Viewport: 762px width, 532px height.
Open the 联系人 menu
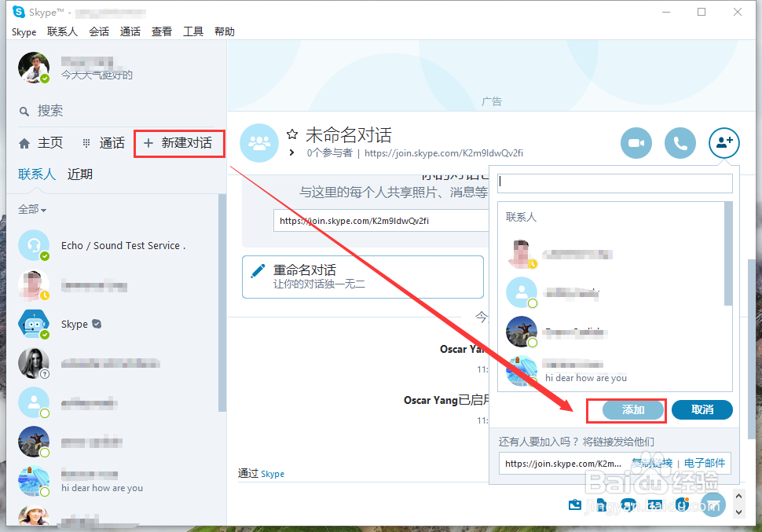[62, 31]
